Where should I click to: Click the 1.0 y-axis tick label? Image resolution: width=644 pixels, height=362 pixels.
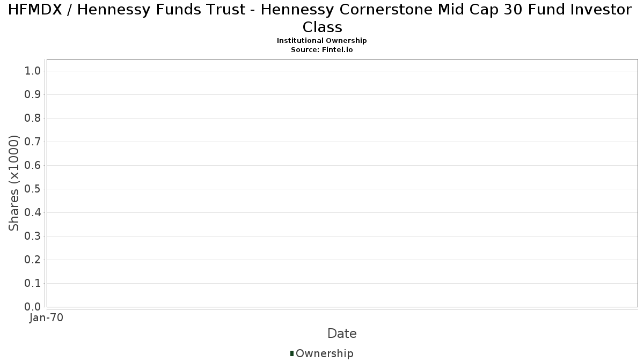pyautogui.click(x=33, y=71)
